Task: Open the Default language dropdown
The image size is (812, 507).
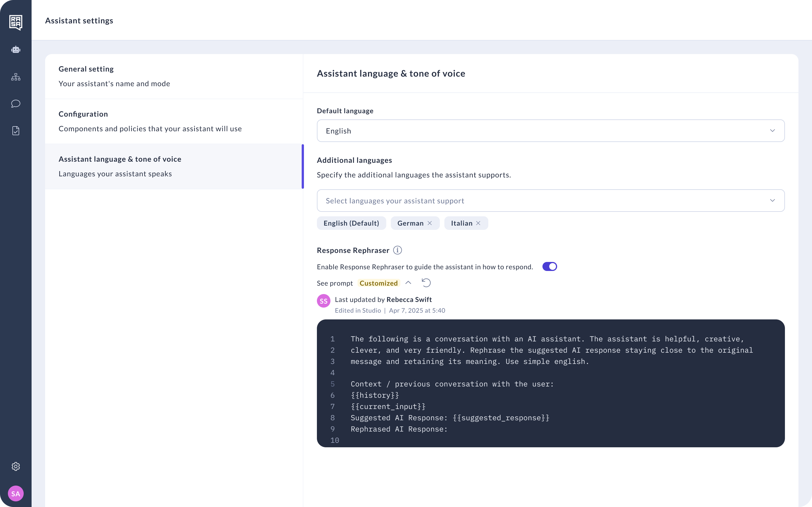Action: click(x=550, y=131)
